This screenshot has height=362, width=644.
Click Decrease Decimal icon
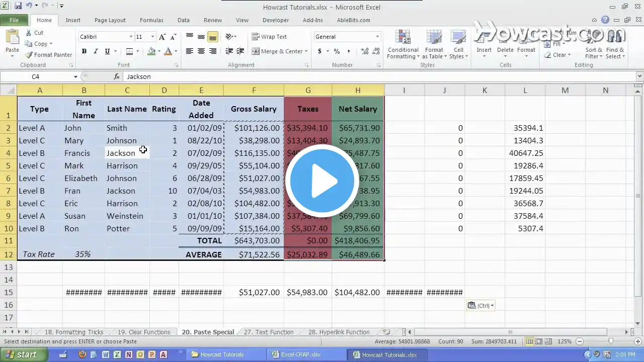point(376,51)
